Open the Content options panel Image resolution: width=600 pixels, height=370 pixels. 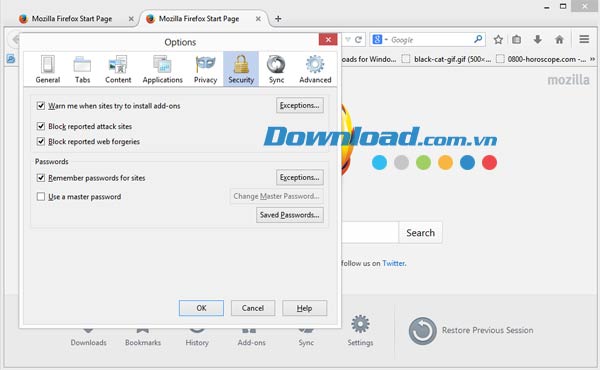point(118,69)
